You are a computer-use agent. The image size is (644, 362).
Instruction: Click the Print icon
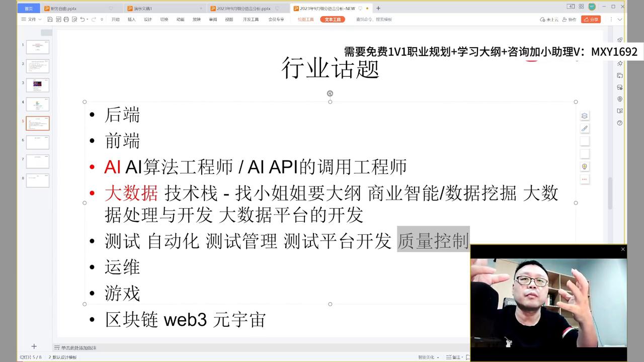point(66,19)
